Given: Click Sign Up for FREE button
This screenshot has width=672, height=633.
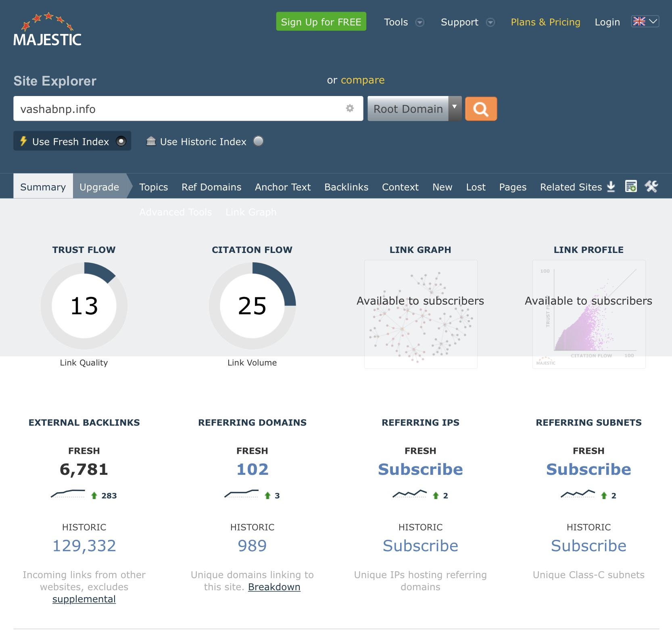Looking at the screenshot, I should tap(321, 21).
